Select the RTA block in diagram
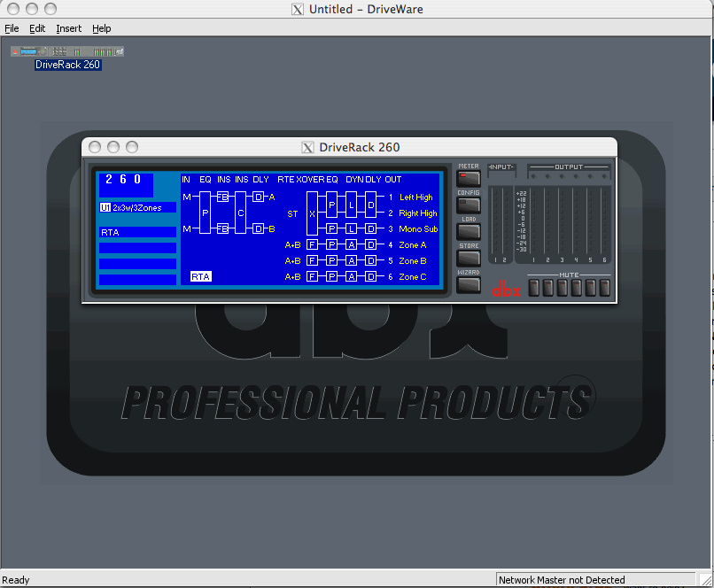Image resolution: width=714 pixels, height=588 pixels. tap(201, 277)
